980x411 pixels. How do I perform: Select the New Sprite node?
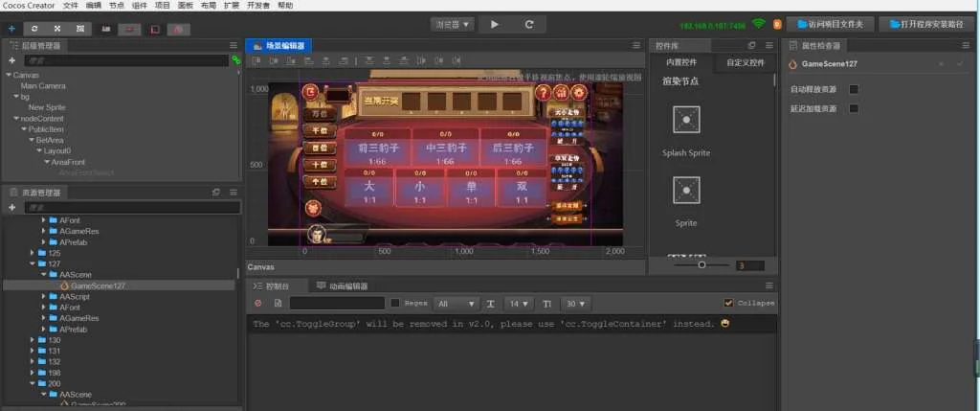47,107
